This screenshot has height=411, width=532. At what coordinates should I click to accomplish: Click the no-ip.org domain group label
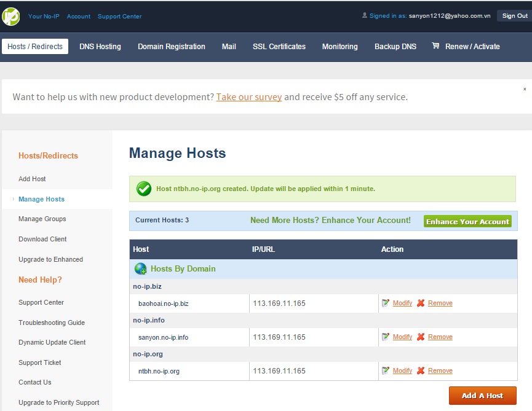[x=148, y=354]
